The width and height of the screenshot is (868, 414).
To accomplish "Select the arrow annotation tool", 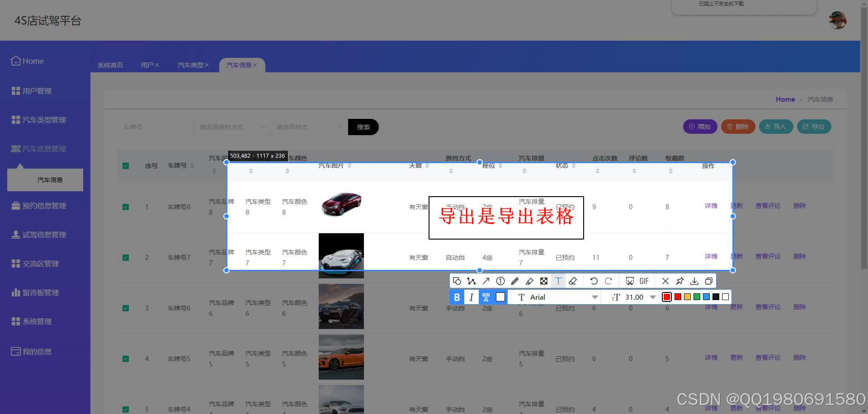I will 486,281.
